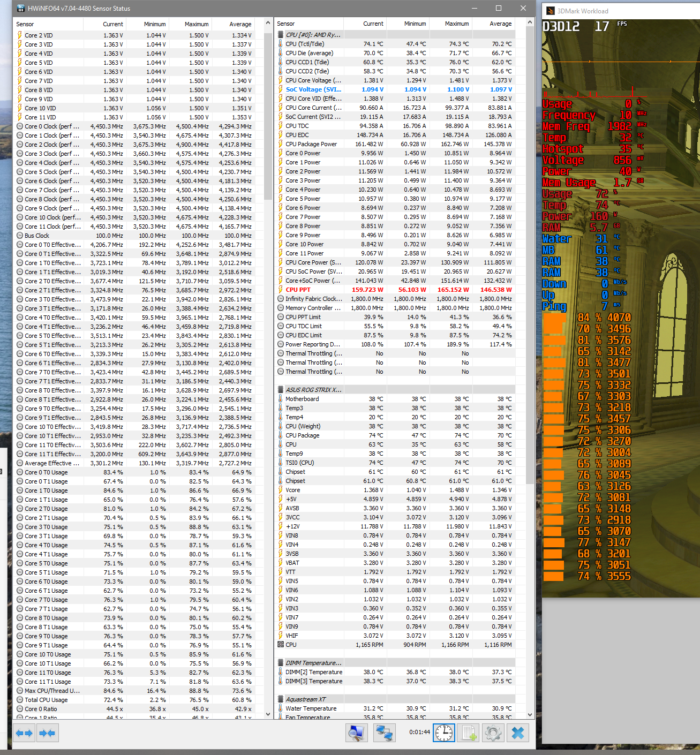Click the Sensor column header in left pane

click(x=48, y=24)
